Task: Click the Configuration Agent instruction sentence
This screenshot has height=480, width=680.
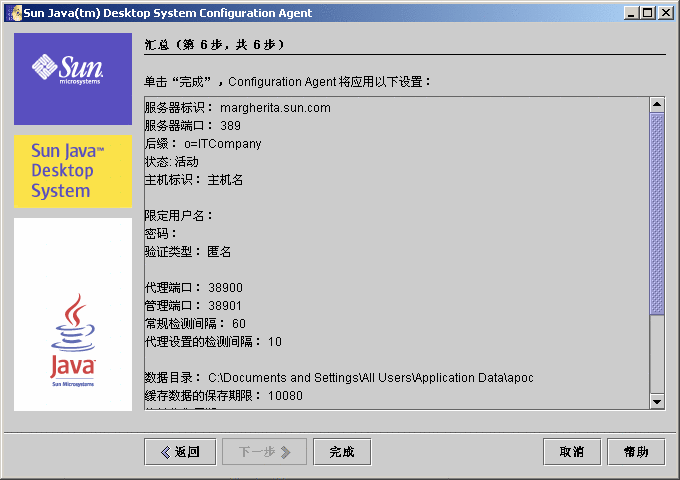Action: pyautogui.click(x=287, y=82)
